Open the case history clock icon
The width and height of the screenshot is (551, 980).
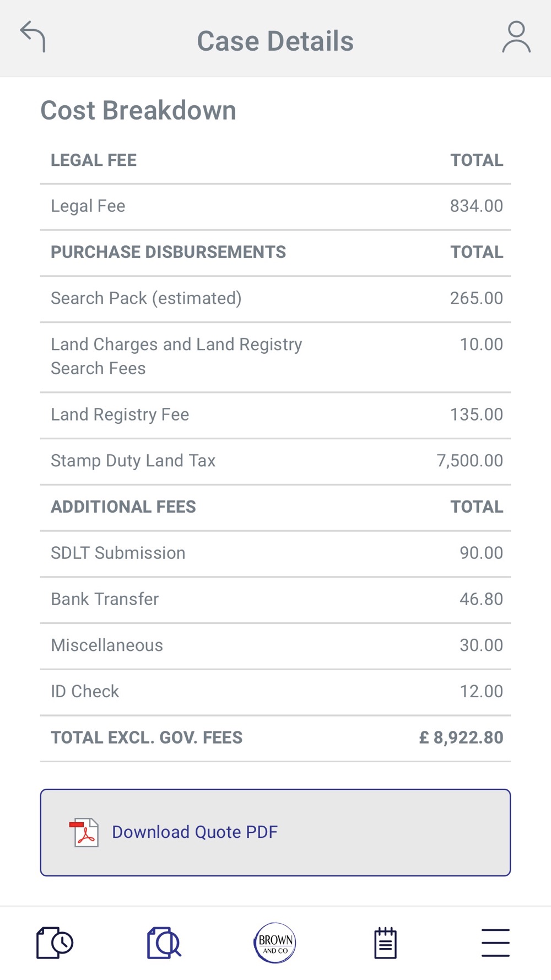55,943
